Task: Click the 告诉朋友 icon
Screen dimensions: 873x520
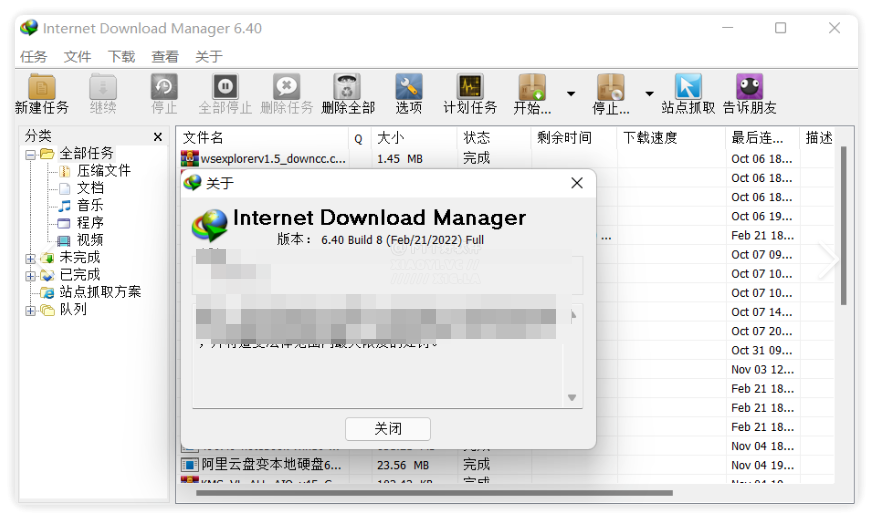Action: click(x=749, y=87)
